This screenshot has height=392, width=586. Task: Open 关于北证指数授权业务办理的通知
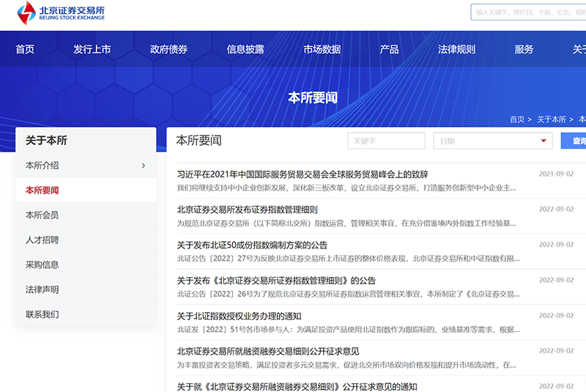click(239, 316)
